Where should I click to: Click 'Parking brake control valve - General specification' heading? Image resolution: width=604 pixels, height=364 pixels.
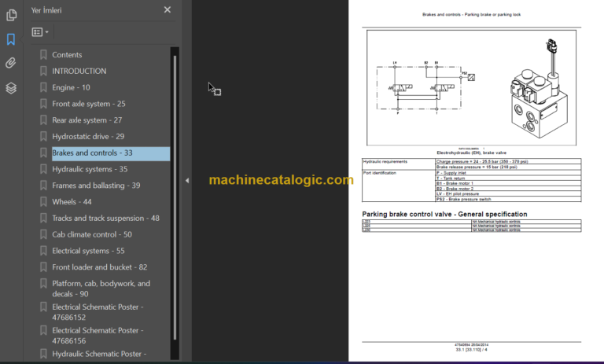pyautogui.click(x=444, y=214)
